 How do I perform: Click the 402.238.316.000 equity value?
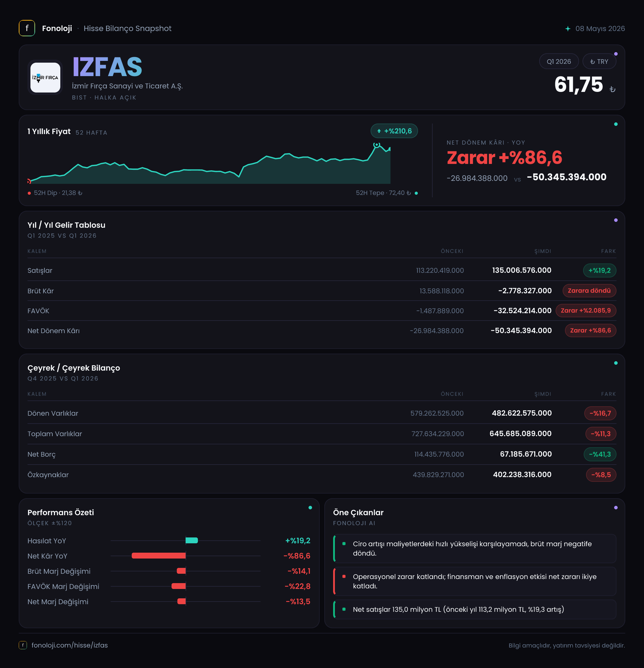click(x=522, y=475)
